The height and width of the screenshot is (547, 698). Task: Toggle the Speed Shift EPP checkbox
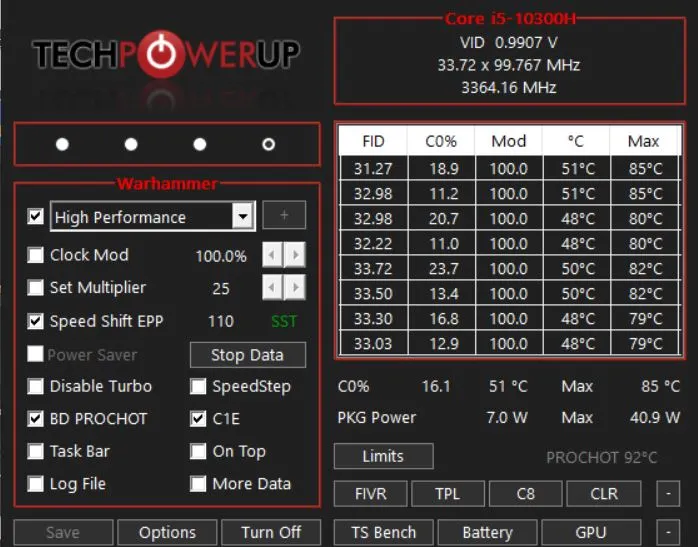35,321
